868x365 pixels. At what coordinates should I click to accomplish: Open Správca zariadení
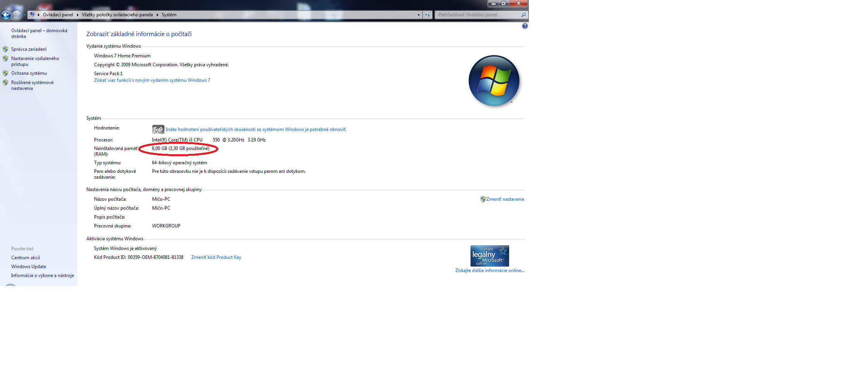point(29,49)
